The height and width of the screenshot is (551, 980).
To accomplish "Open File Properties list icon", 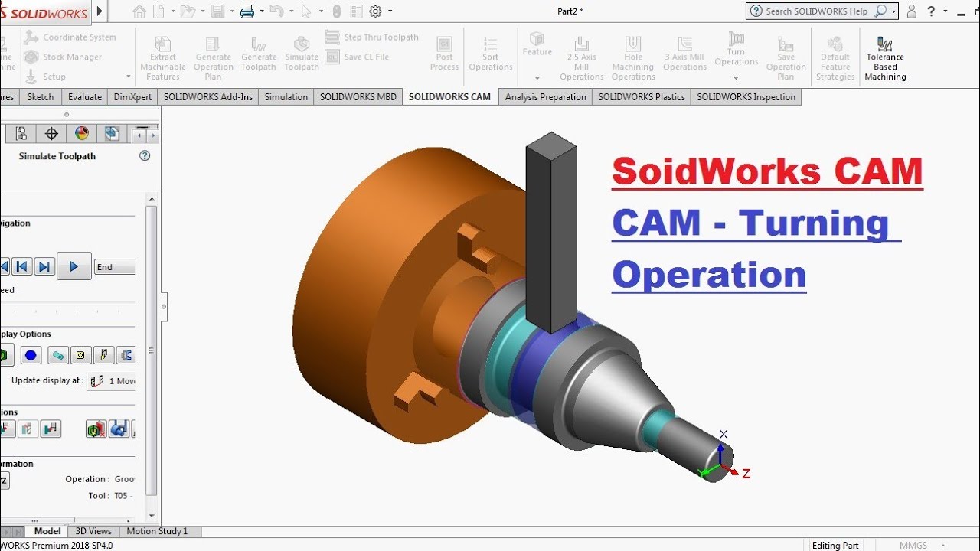I will tap(356, 11).
